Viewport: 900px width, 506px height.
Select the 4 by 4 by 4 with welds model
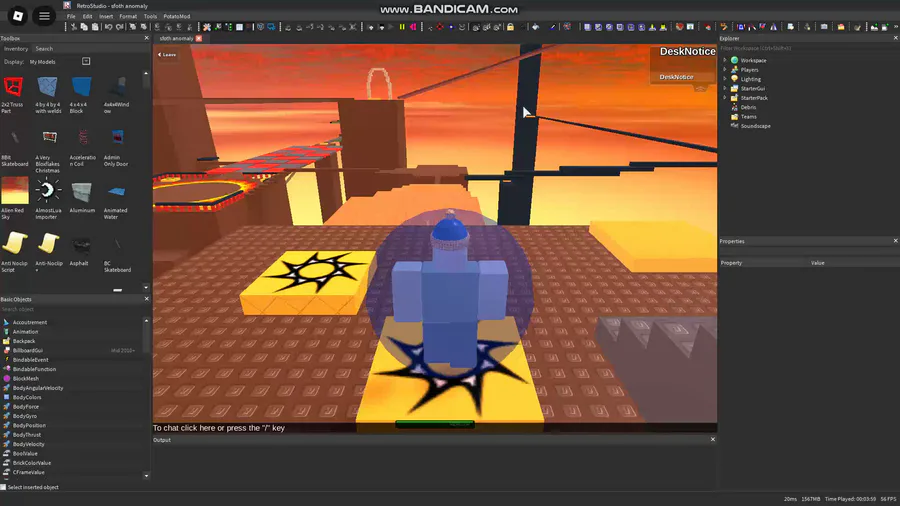pyautogui.click(x=48, y=95)
